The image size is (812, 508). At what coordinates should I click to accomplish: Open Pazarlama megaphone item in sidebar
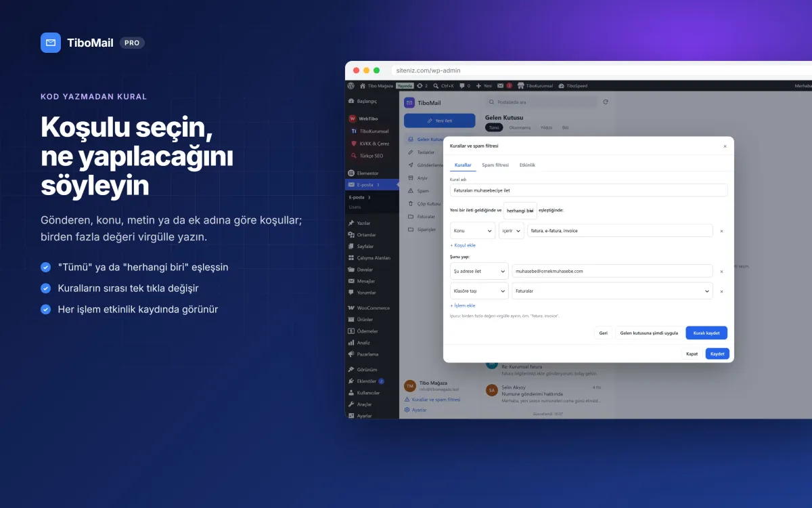click(371, 354)
